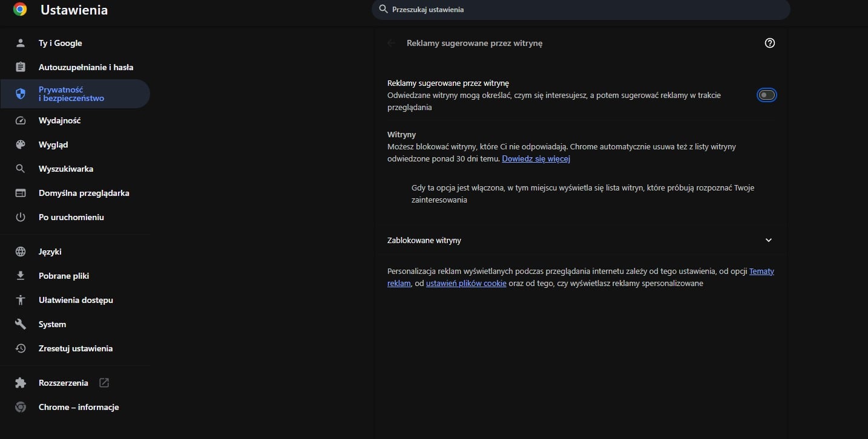
Task: Click the external link icon beside Rozszerzenia
Action: (104, 383)
